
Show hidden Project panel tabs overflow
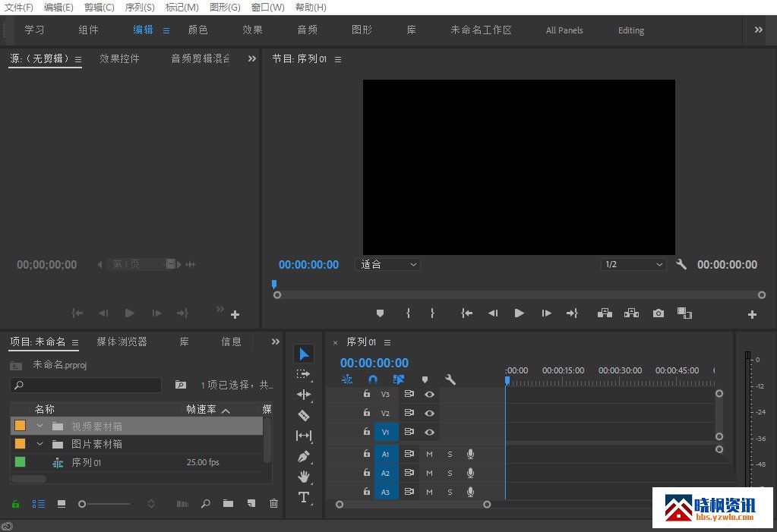[x=276, y=342]
